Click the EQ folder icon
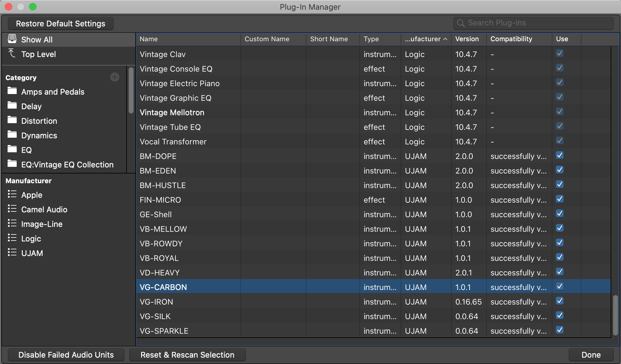 (x=12, y=149)
